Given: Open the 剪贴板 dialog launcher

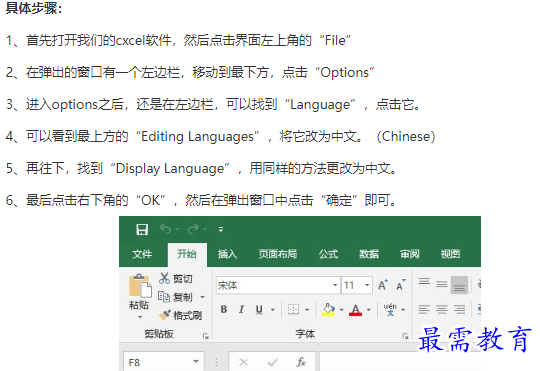Looking at the screenshot, I should click(x=206, y=336).
